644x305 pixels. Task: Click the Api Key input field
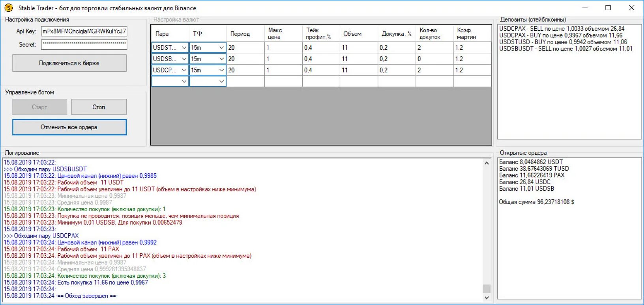tap(84, 31)
